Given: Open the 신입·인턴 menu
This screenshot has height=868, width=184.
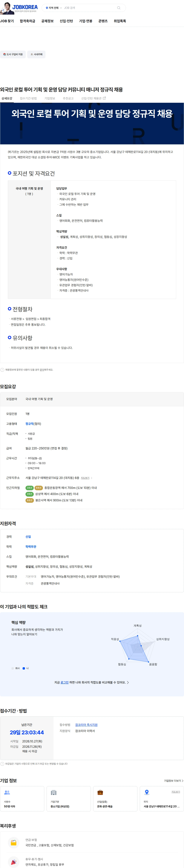Looking at the screenshot, I should 66,21.
